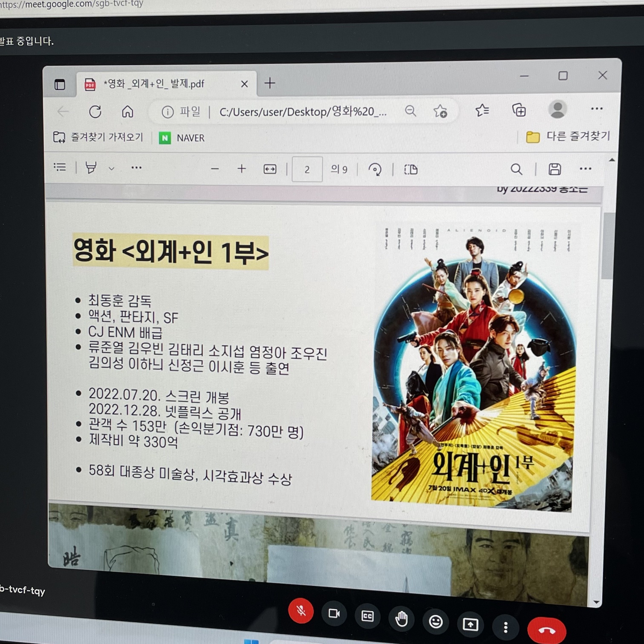Select the PDF highlight tool
The height and width of the screenshot is (644, 644).
coord(91,168)
